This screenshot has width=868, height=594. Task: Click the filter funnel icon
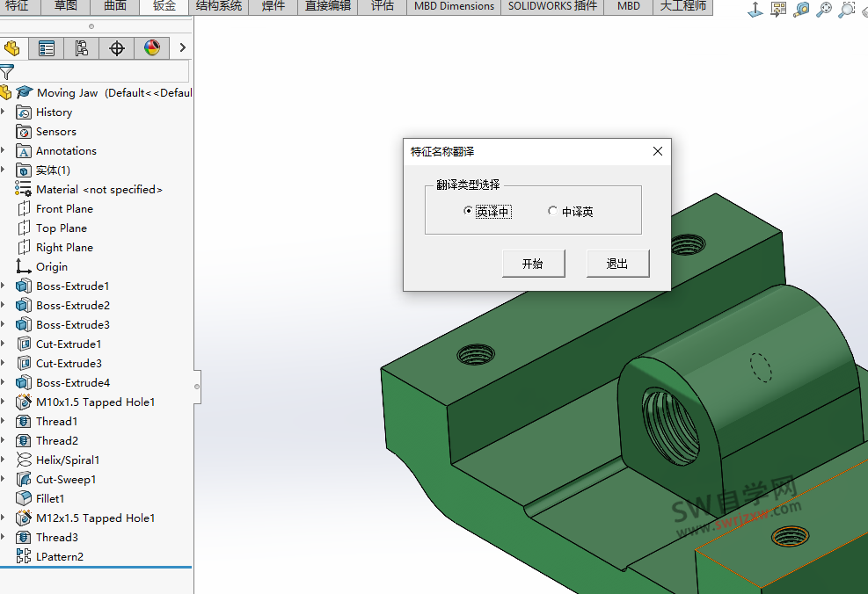pos(7,72)
